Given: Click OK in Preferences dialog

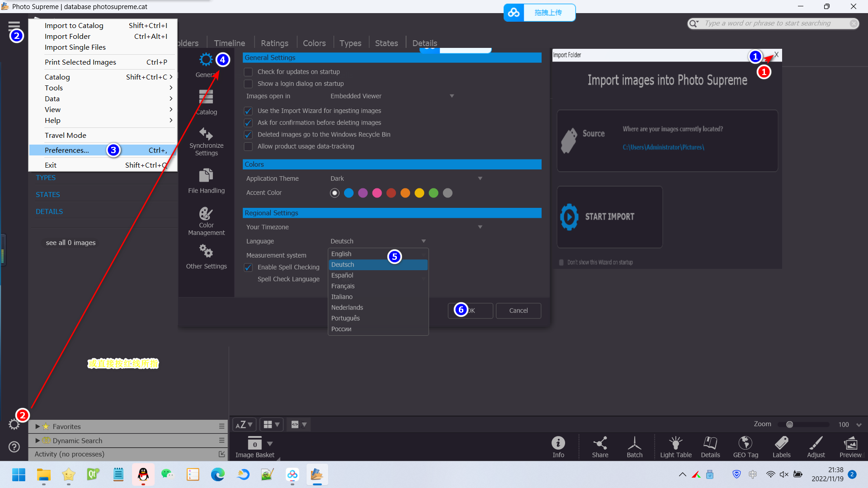Looking at the screenshot, I should coord(470,311).
